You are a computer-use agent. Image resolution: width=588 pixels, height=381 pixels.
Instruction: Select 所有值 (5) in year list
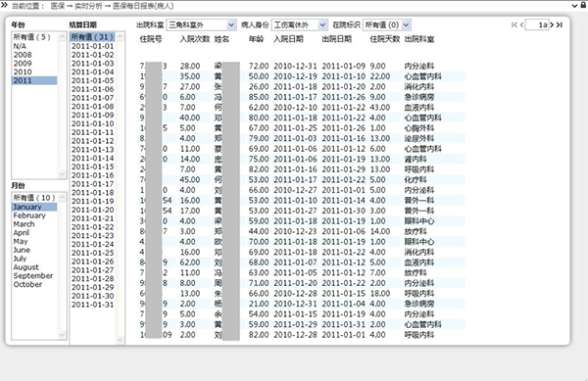tap(34, 37)
